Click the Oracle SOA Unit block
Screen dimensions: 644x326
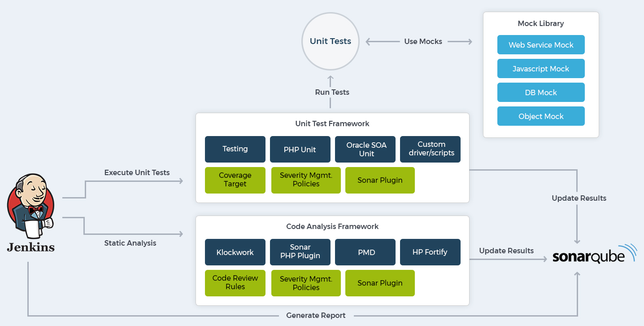pyautogui.click(x=365, y=149)
